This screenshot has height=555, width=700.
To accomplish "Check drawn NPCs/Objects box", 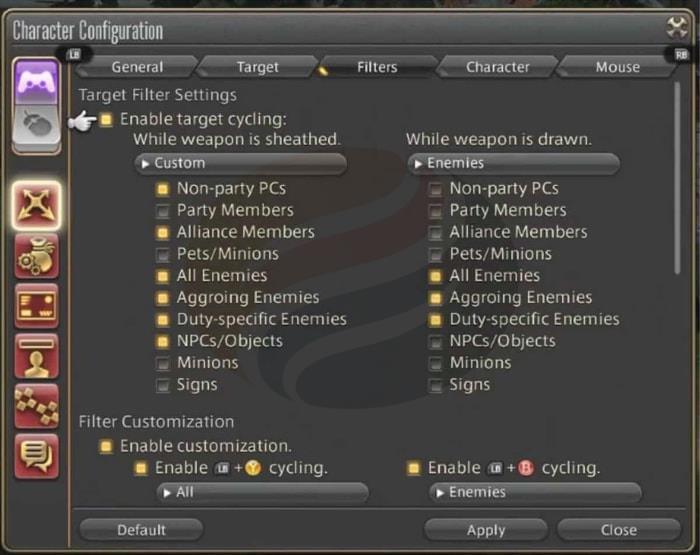I will [435, 342].
